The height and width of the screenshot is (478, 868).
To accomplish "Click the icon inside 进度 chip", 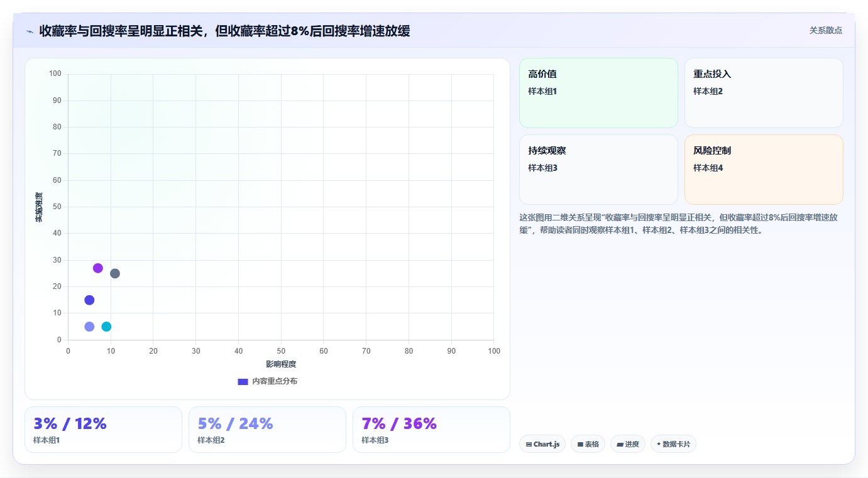I will [620, 444].
